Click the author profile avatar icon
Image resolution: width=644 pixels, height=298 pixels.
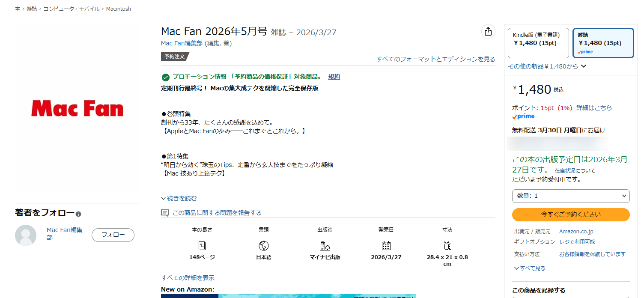coord(26,235)
